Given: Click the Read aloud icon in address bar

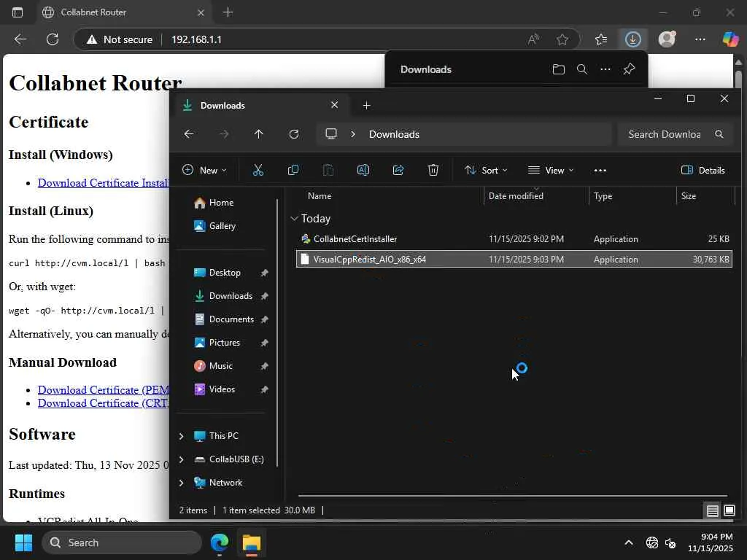Looking at the screenshot, I should (533, 39).
